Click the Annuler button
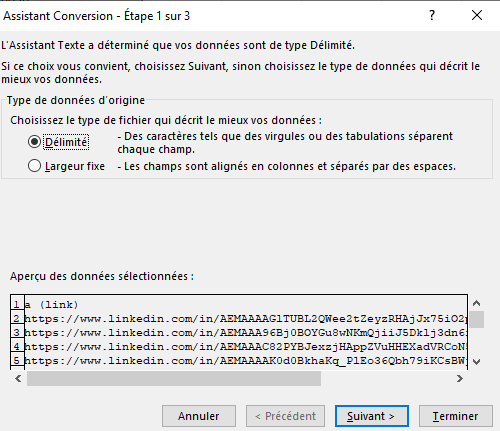 pos(199,416)
